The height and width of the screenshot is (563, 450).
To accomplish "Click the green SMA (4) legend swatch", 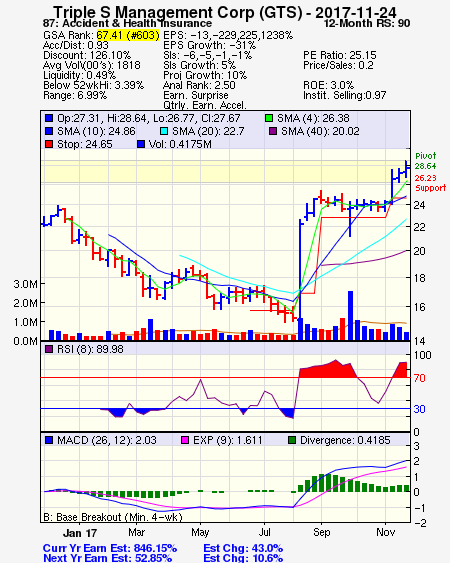I will 269,118.
